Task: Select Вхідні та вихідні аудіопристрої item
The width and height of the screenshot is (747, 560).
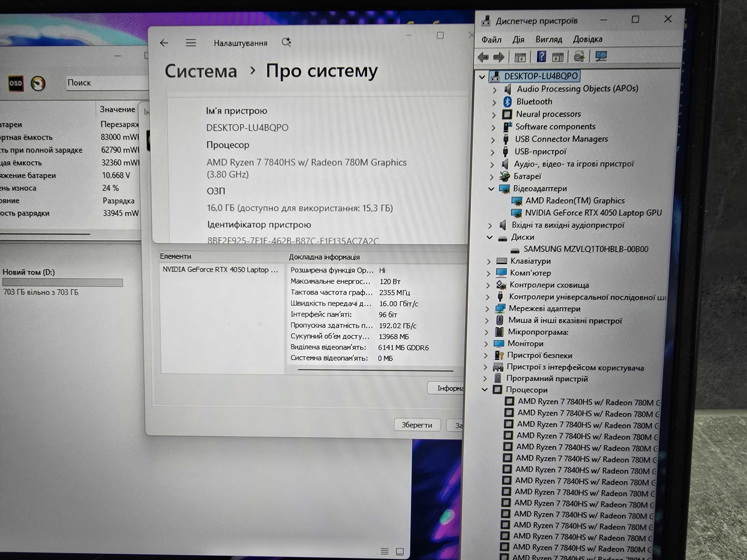Action: pos(568,225)
